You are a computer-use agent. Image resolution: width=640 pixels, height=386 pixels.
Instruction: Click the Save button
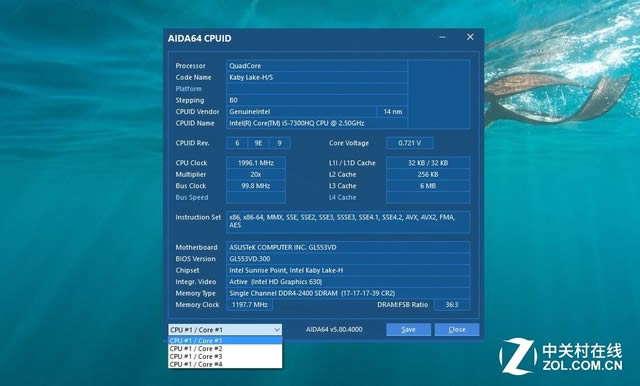tap(408, 330)
